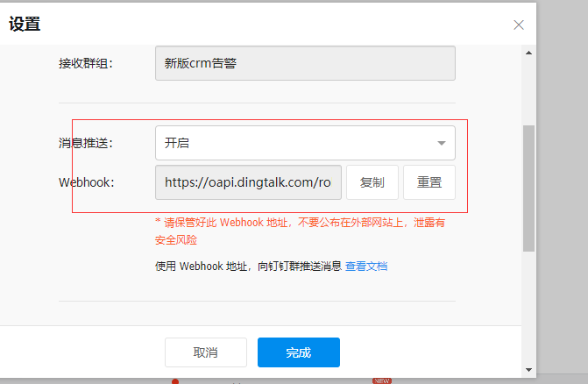Click the scrollbar down arrow

tap(528, 370)
